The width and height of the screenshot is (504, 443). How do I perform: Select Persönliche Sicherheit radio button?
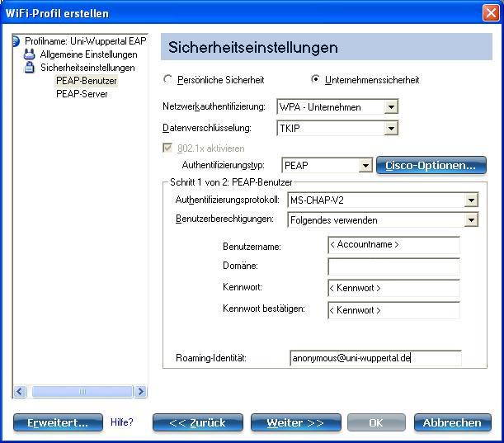167,79
